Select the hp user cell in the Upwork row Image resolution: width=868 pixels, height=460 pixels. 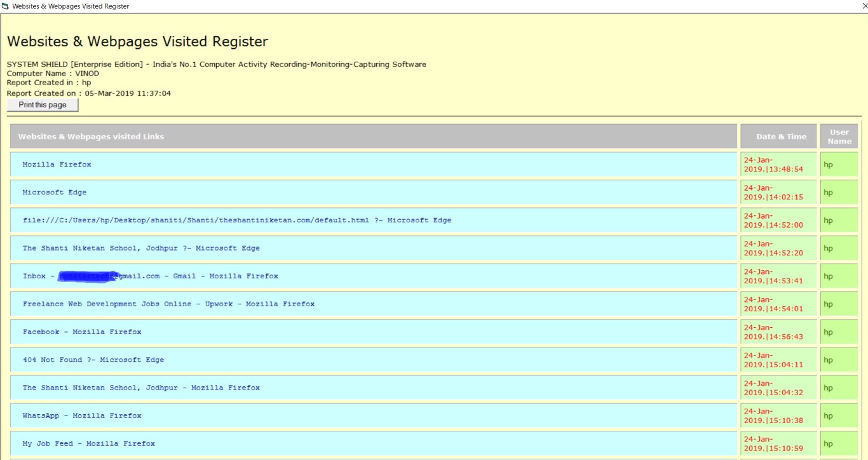coord(839,304)
